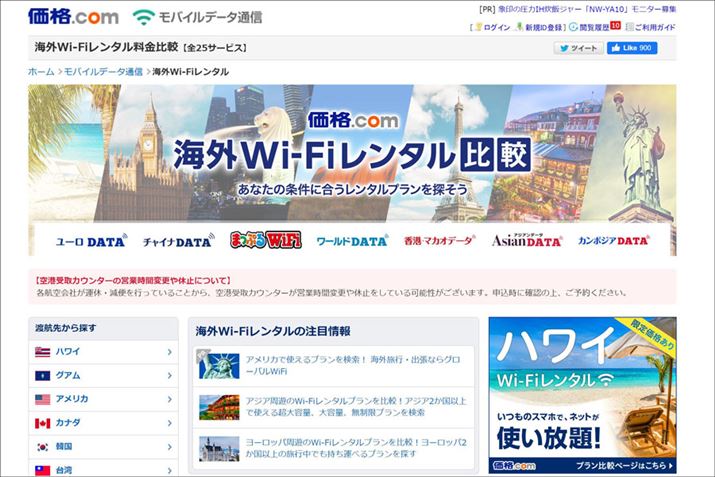Click the モバイルデータ通信 header title
The height and width of the screenshot is (477, 715).
(x=210, y=17)
